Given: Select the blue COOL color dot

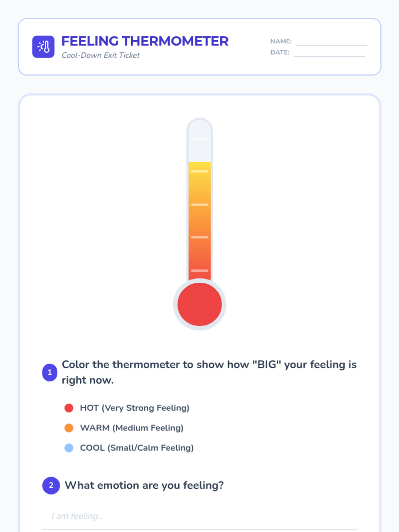Looking at the screenshot, I should [69, 448].
